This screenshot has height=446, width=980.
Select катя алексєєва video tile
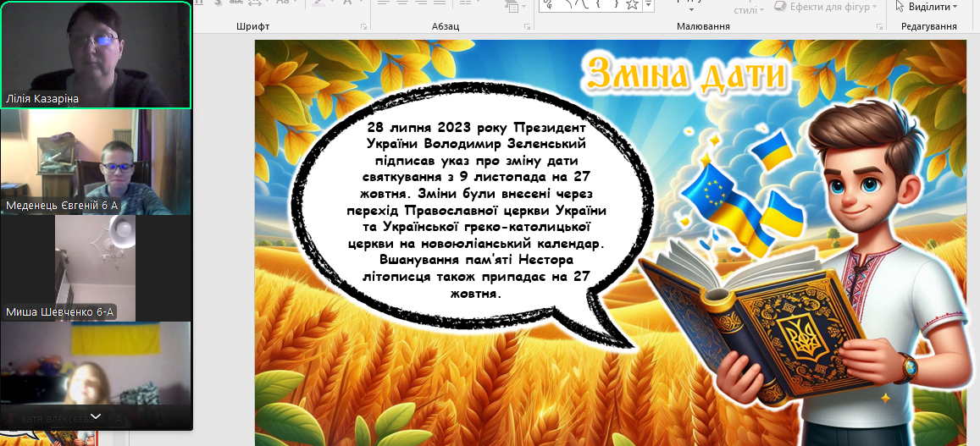coord(96,376)
